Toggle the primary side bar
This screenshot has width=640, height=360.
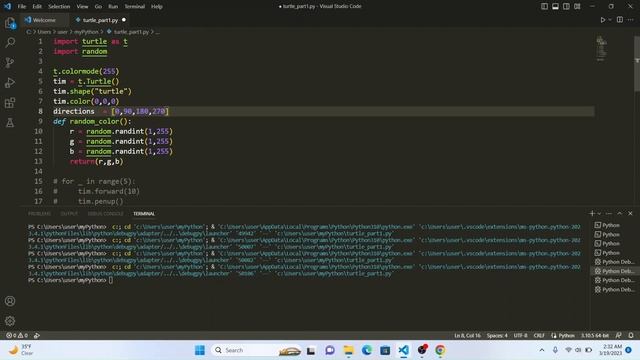click(x=544, y=6)
